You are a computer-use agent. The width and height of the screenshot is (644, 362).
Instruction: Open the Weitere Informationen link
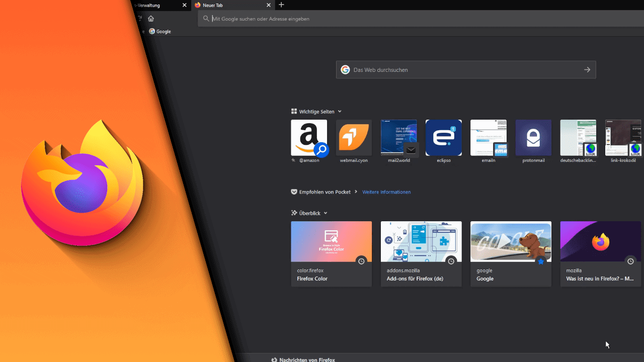pos(386,192)
